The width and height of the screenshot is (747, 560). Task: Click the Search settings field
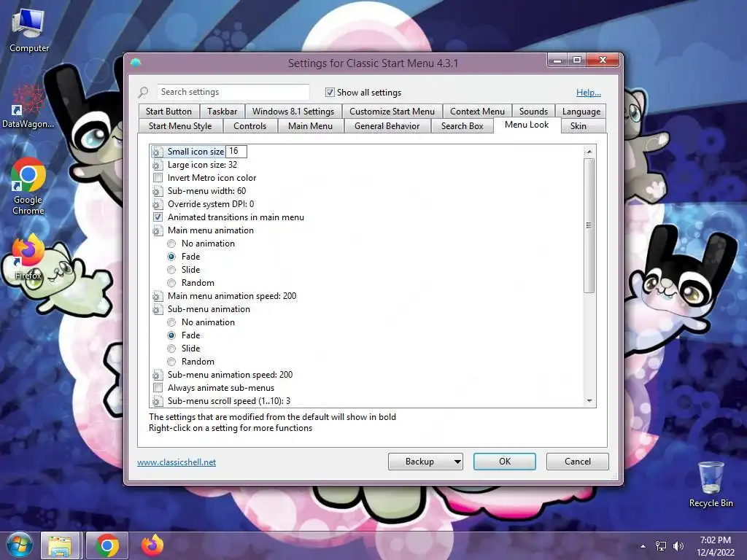tap(233, 92)
